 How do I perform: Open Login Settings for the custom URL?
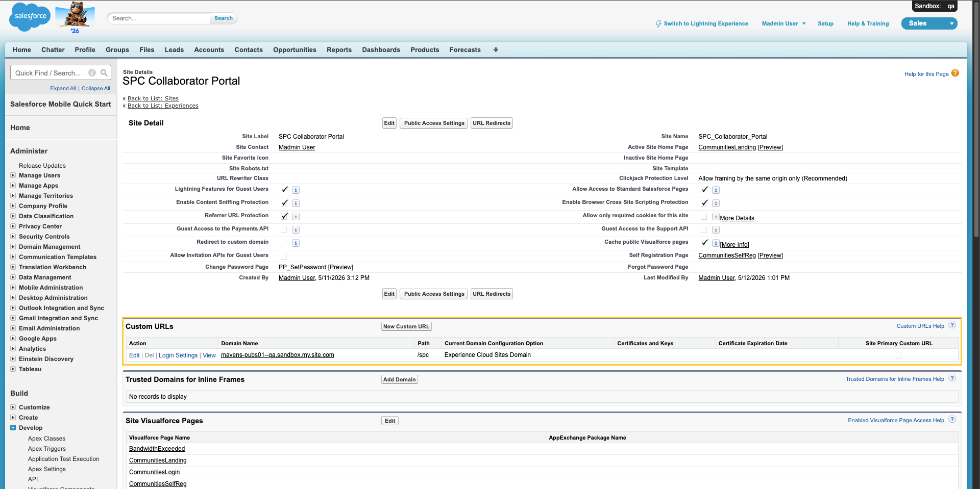point(178,355)
